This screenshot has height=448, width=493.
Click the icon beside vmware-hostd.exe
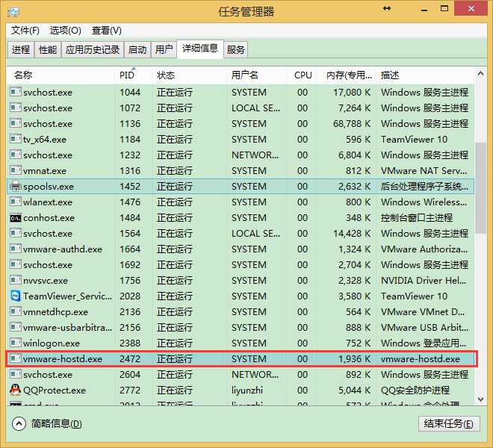click(16, 358)
